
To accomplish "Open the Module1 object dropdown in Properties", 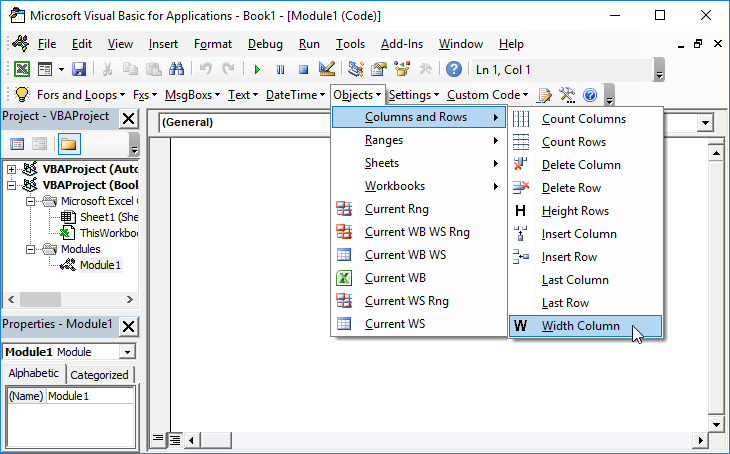I will coord(126,352).
